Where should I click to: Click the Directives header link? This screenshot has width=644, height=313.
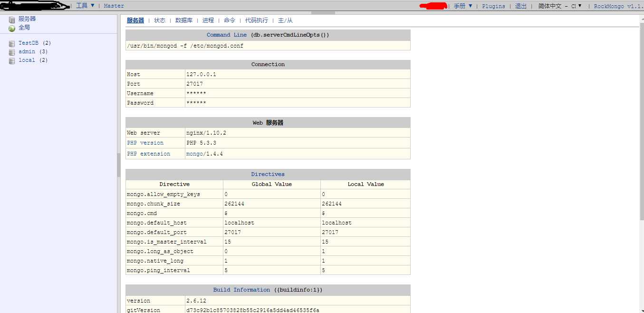pyautogui.click(x=268, y=174)
